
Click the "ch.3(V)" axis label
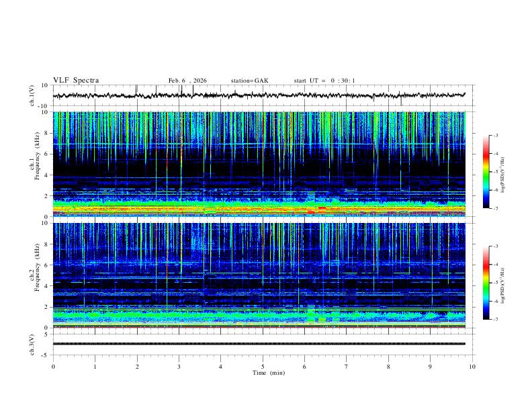point(32,345)
